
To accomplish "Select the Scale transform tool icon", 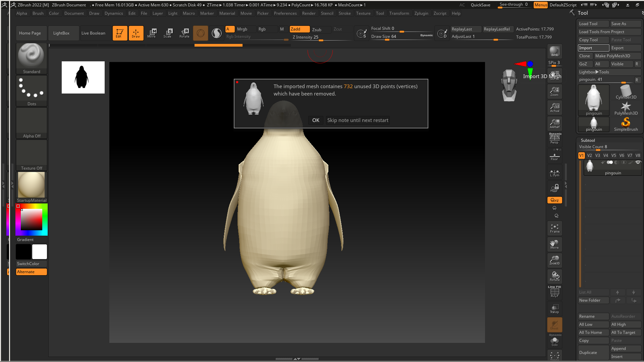I will (168, 33).
